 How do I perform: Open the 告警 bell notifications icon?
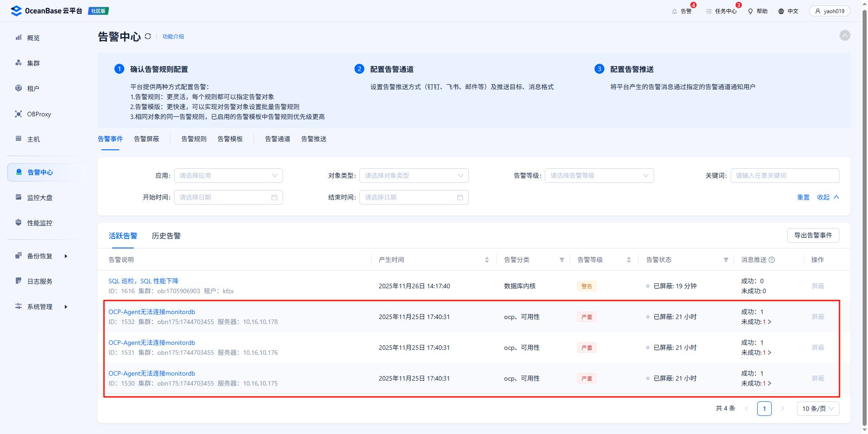tap(675, 11)
